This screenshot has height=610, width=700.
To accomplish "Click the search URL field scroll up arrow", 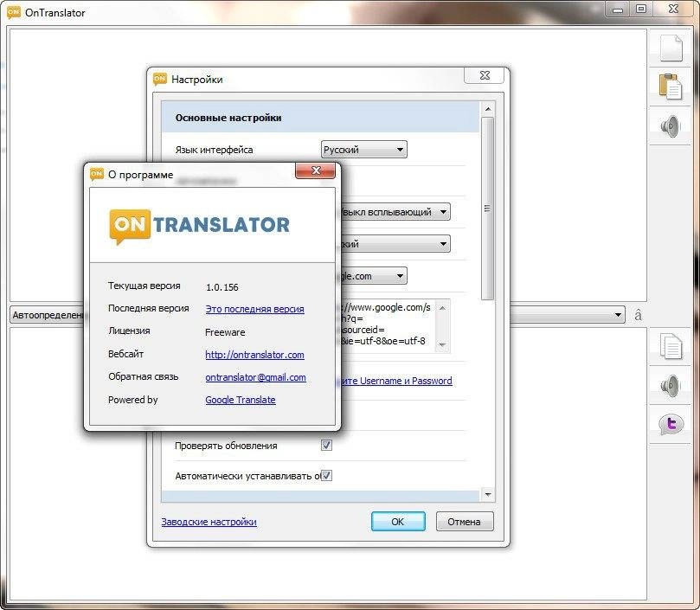I will (x=442, y=308).
